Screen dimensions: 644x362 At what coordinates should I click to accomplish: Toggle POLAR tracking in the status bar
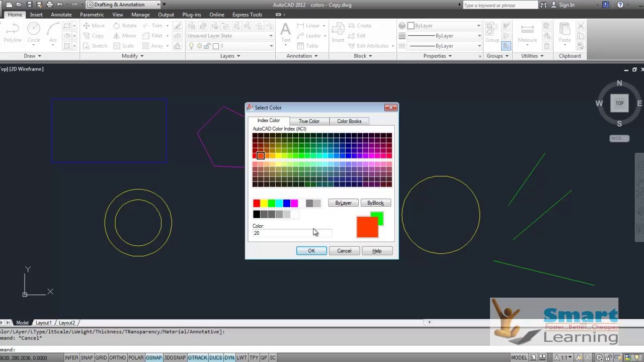click(x=136, y=357)
